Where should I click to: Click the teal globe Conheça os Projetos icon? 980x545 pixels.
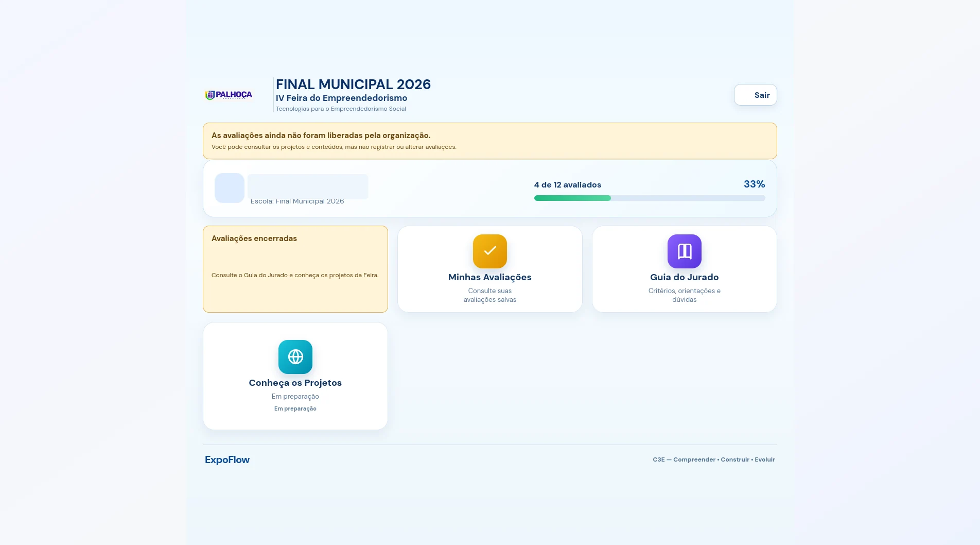point(295,357)
